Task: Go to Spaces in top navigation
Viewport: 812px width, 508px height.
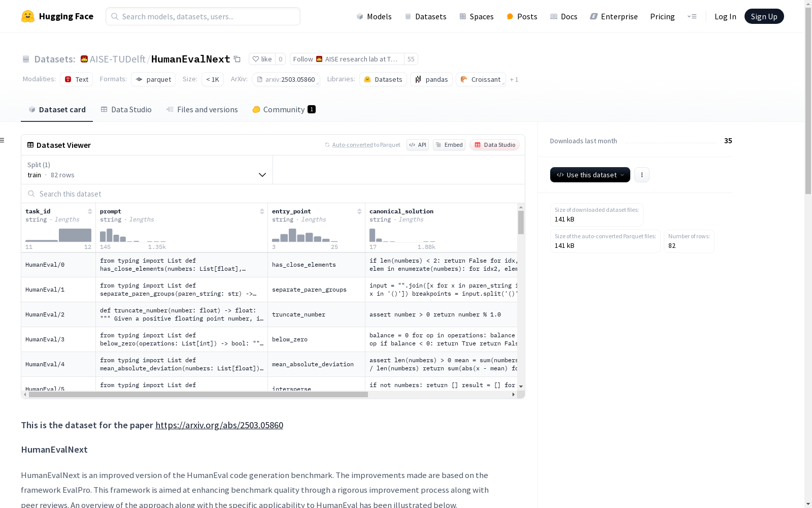Action: (x=477, y=16)
